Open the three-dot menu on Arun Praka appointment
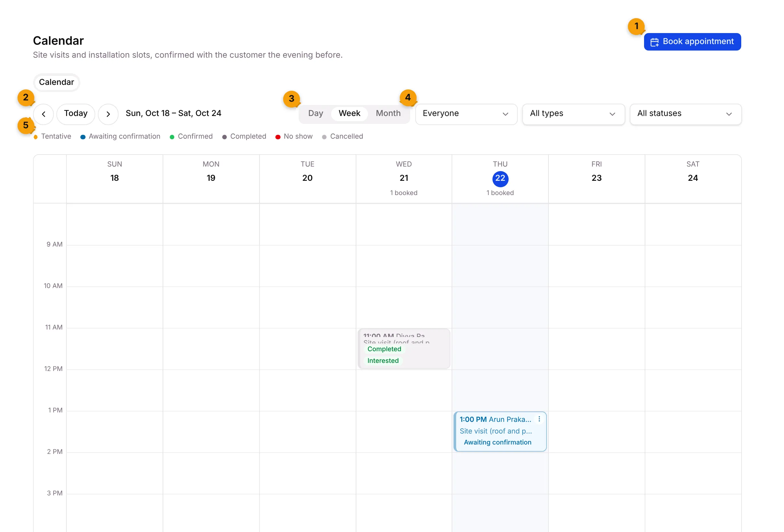The image size is (784, 532). [x=539, y=419]
